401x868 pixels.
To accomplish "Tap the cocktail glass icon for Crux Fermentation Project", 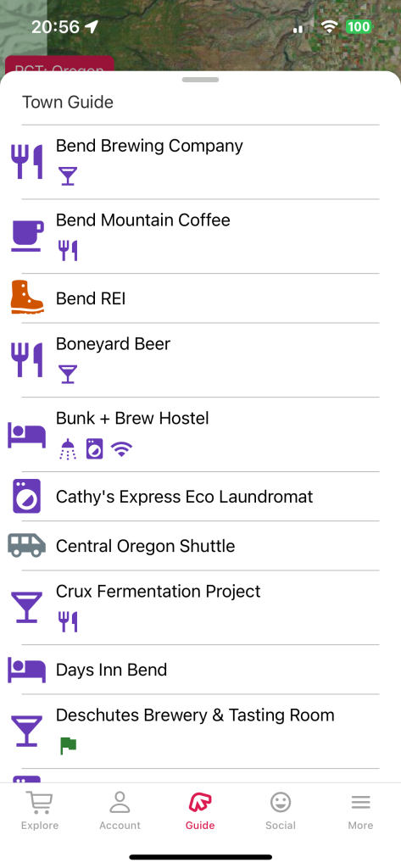I will point(26,607).
